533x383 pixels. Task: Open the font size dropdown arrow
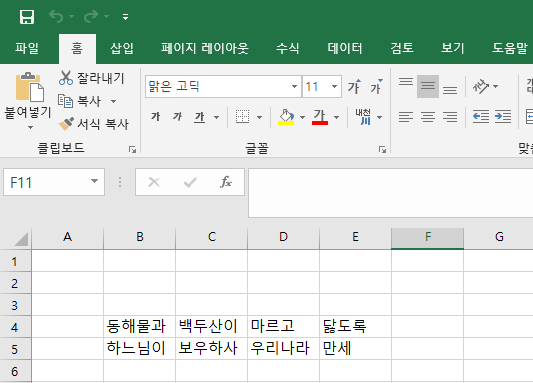[334, 87]
